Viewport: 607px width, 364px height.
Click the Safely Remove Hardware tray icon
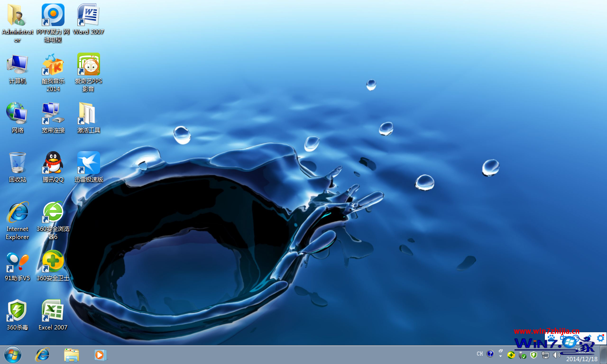pos(523,355)
